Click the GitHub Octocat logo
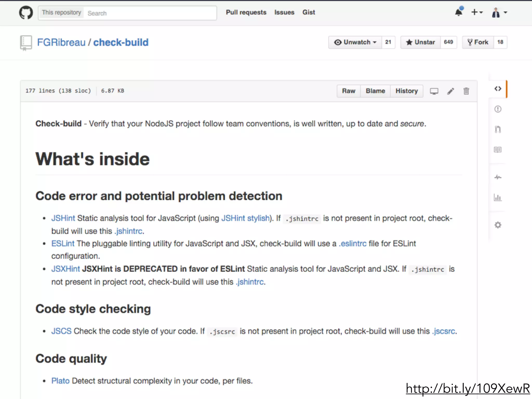The width and height of the screenshot is (532, 399). click(26, 12)
